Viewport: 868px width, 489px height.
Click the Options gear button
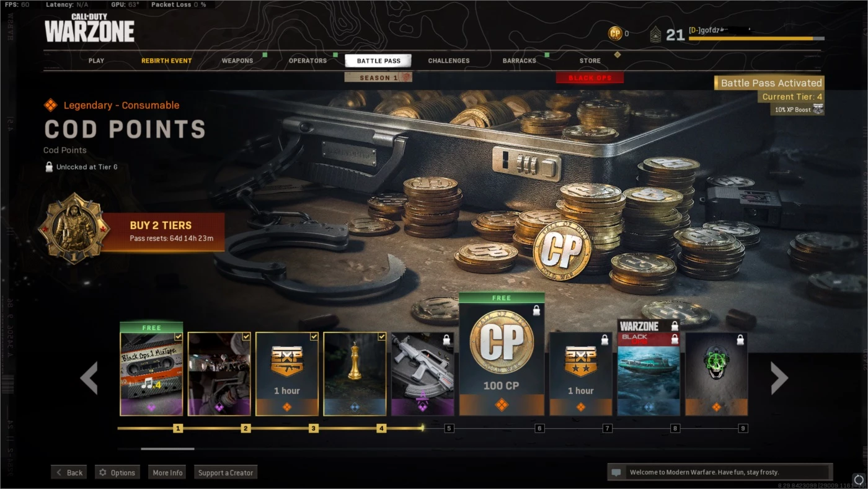[117, 472]
